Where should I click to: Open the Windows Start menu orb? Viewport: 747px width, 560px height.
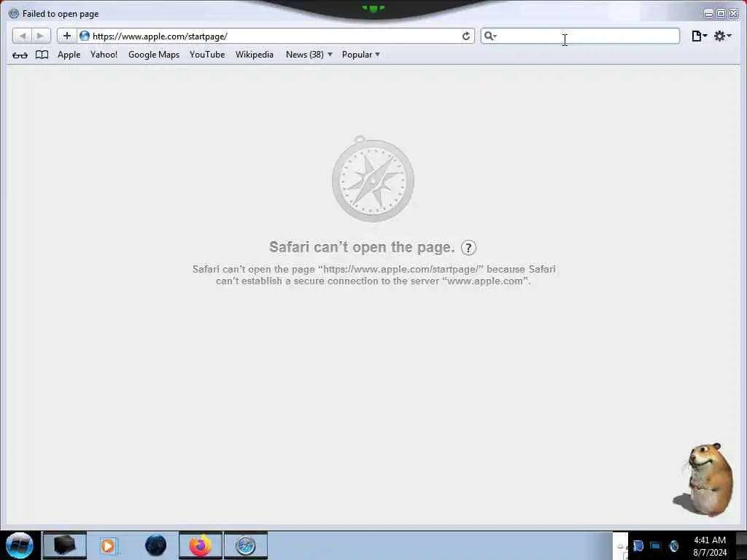[x=20, y=545]
